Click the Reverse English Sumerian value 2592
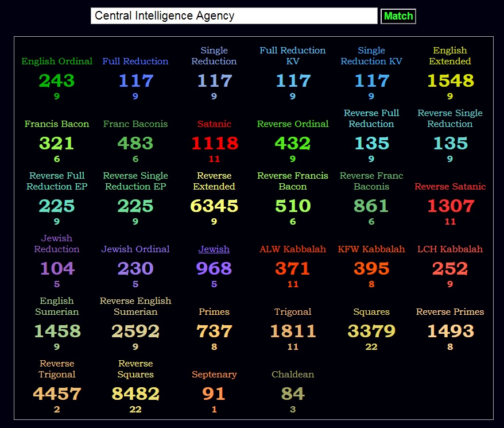This screenshot has height=428, width=504. coord(135,331)
